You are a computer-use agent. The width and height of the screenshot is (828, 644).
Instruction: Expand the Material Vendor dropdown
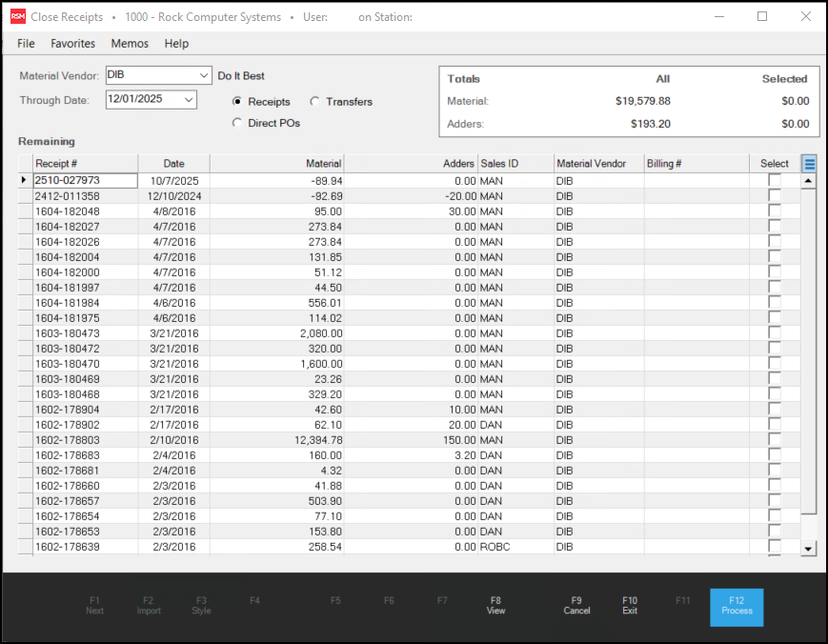click(205, 75)
